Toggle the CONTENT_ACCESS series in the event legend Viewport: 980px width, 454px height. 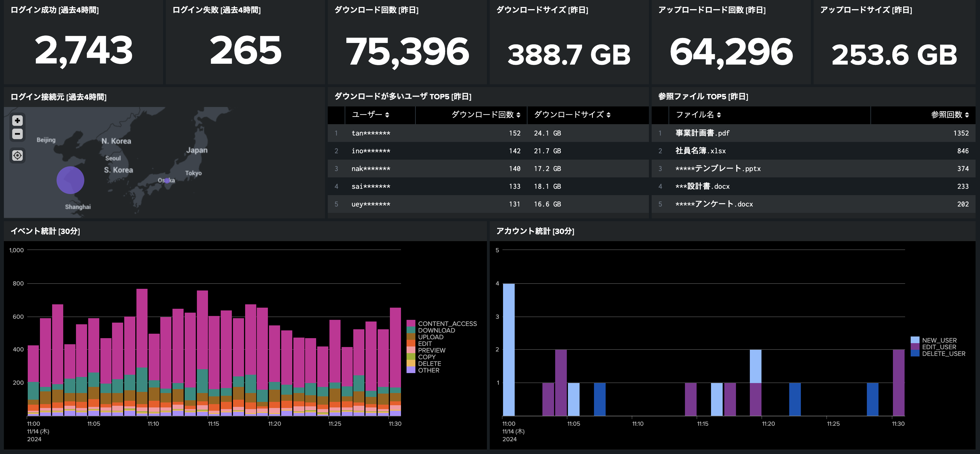pyautogui.click(x=448, y=323)
